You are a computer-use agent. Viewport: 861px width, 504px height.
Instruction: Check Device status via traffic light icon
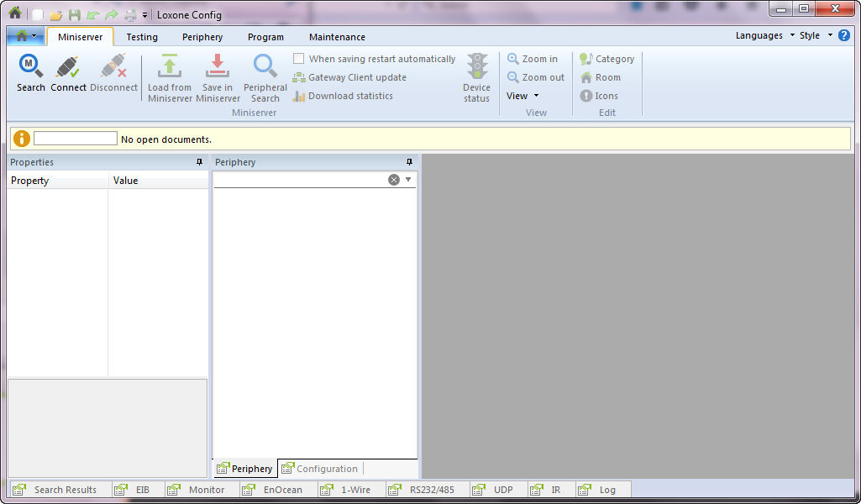(476, 76)
